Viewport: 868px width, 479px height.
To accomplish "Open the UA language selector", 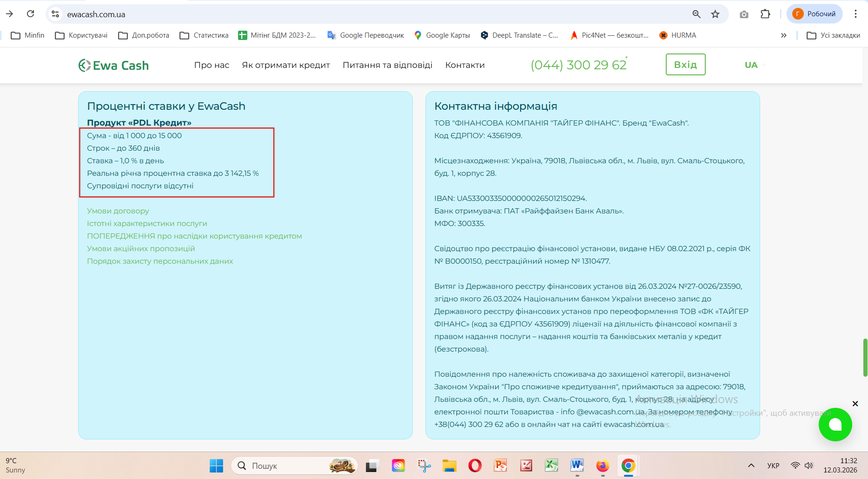I will point(751,65).
